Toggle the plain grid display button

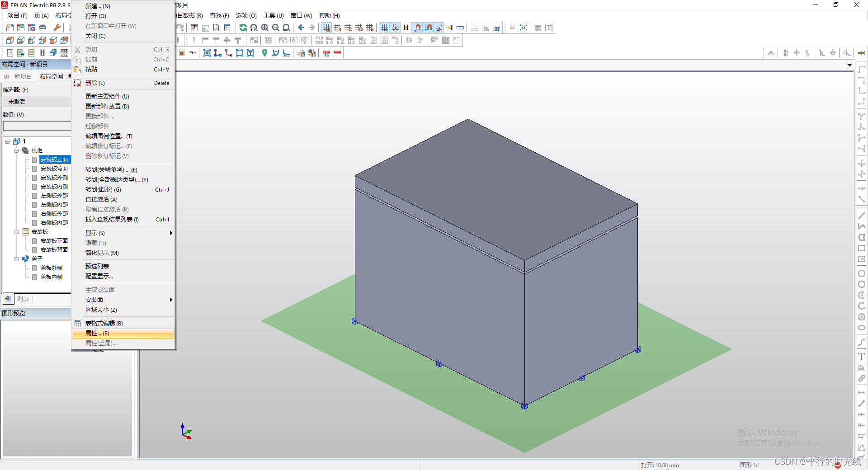pos(384,28)
